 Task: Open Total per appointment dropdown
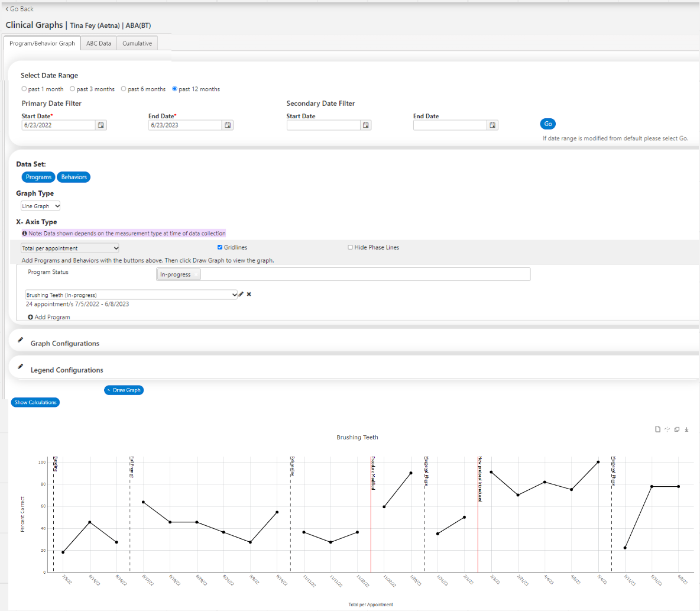70,248
